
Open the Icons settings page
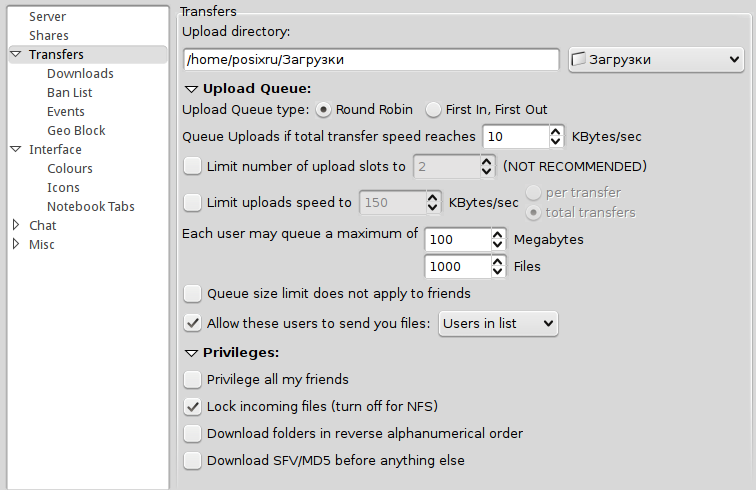63,188
